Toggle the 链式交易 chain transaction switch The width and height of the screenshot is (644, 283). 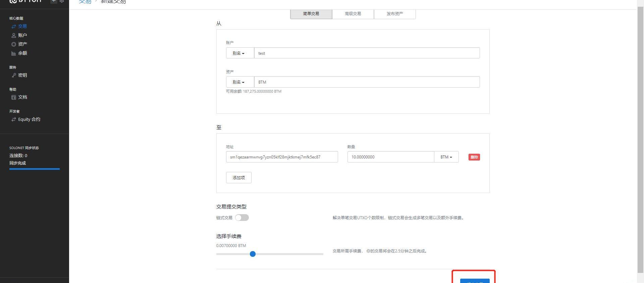coord(242,218)
